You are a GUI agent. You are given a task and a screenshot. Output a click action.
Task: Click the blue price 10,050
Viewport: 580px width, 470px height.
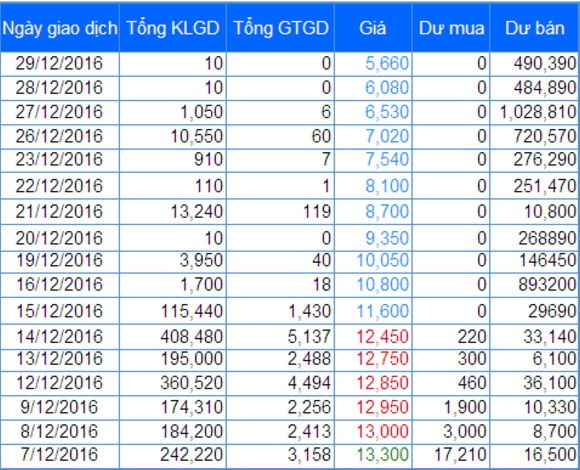point(382,260)
